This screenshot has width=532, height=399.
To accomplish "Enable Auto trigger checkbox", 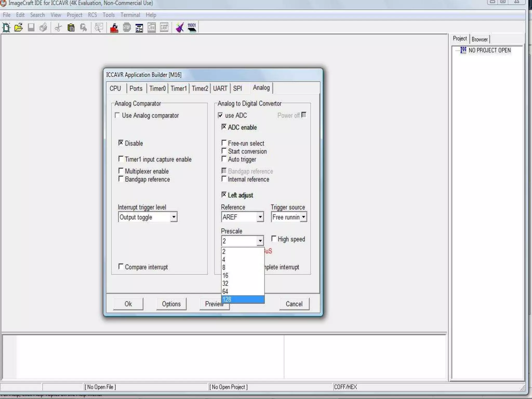I will [x=224, y=159].
